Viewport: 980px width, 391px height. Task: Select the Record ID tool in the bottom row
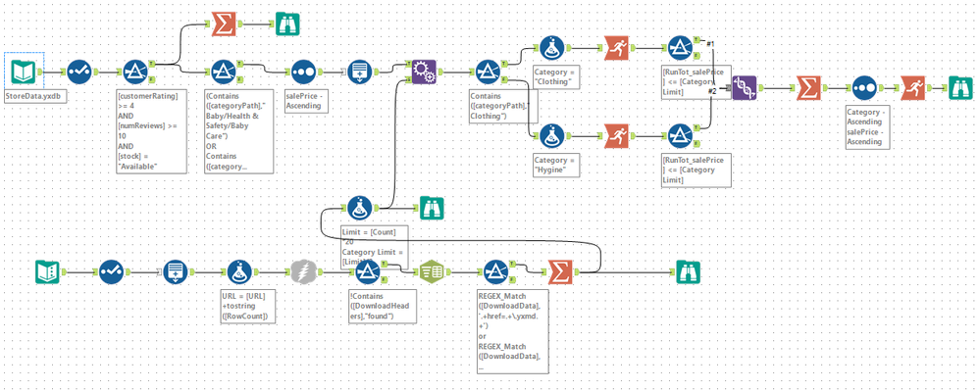click(x=176, y=271)
